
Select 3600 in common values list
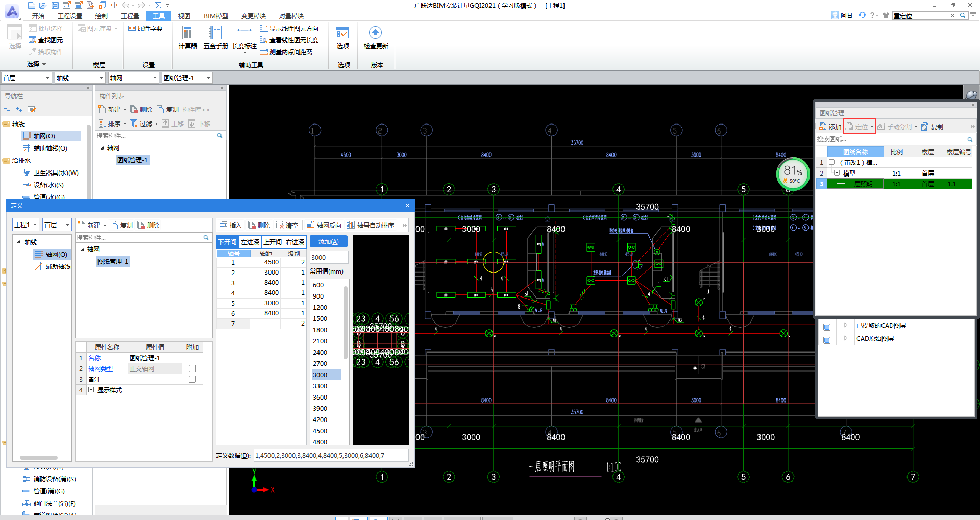[320, 398]
